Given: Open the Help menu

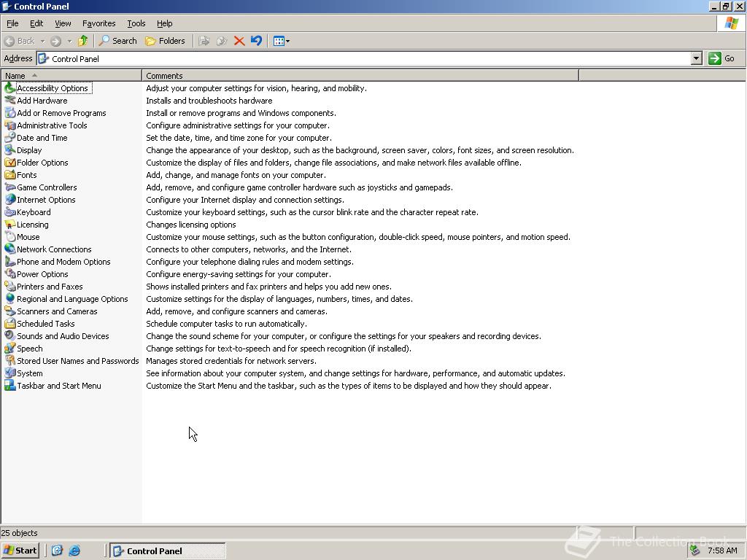Looking at the screenshot, I should 164,23.
